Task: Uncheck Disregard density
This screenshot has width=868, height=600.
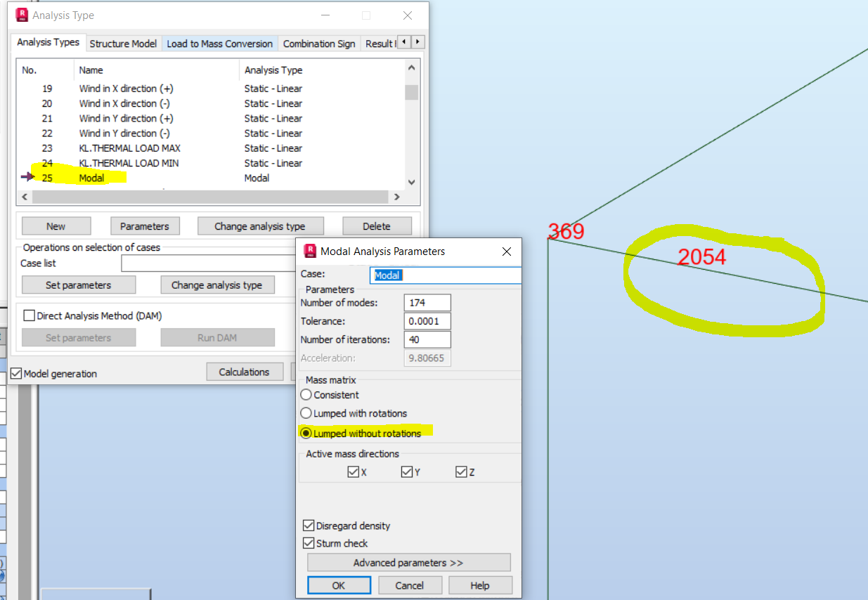Action: pos(309,526)
